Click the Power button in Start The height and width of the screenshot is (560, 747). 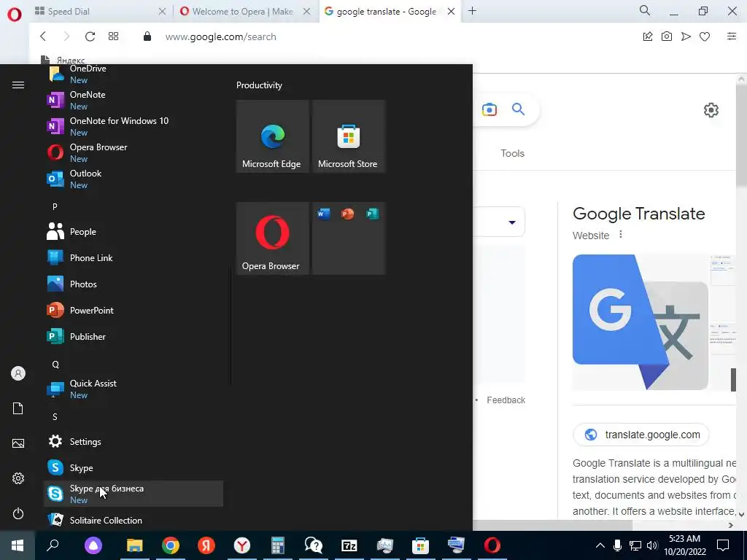(18, 513)
